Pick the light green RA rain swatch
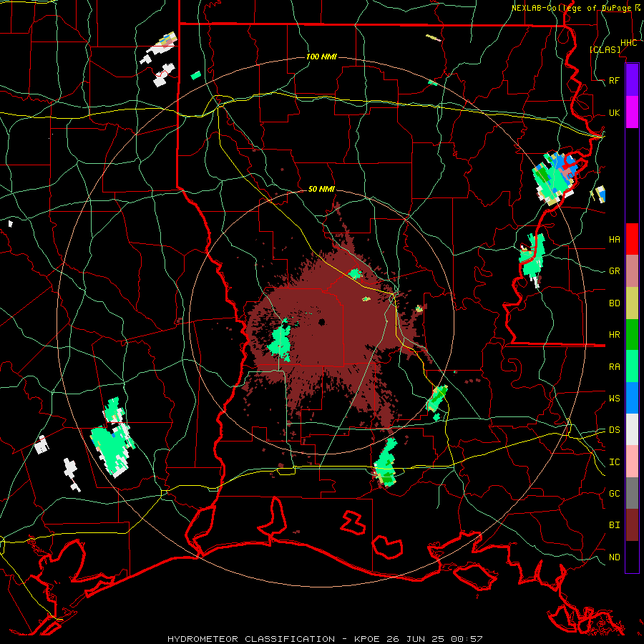Screen dimensions: 644x644 tap(632, 366)
